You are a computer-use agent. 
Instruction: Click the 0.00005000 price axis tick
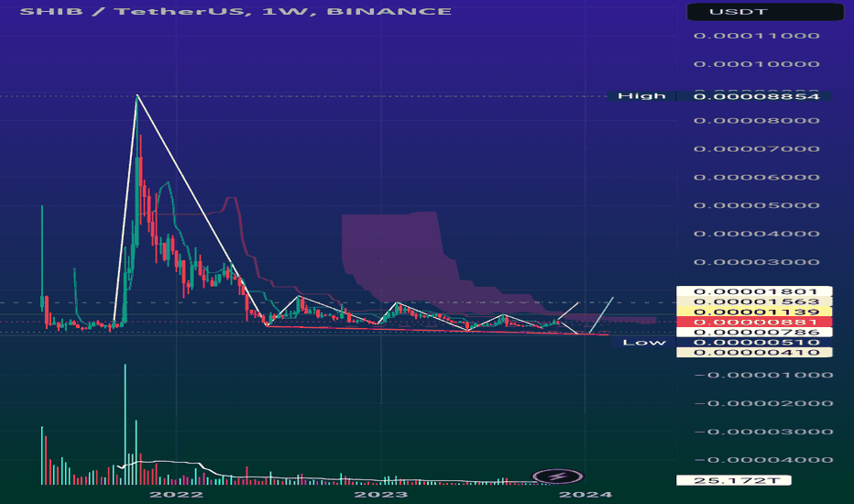coord(757,206)
